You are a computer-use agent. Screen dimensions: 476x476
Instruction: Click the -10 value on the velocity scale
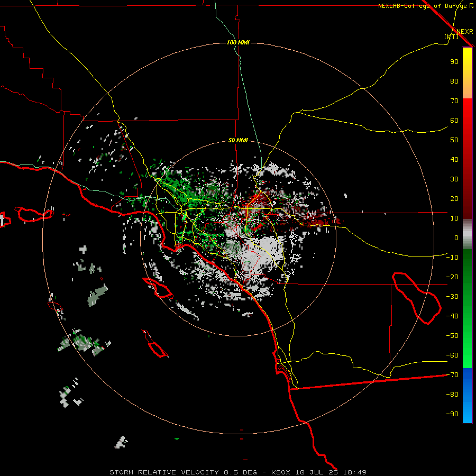(x=452, y=258)
